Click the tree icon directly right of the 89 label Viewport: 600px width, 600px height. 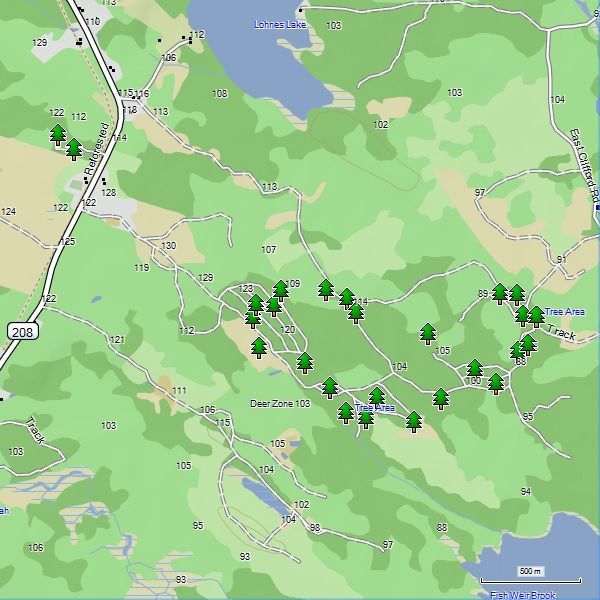[x=500, y=293]
